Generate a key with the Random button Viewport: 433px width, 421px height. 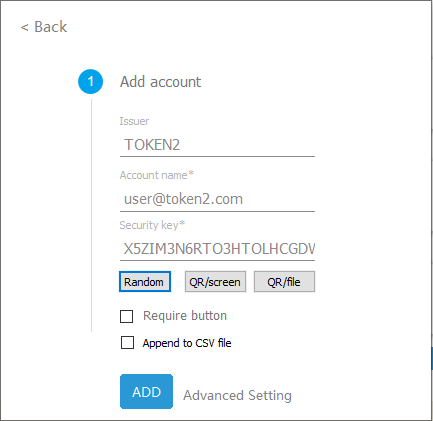pyautogui.click(x=145, y=282)
